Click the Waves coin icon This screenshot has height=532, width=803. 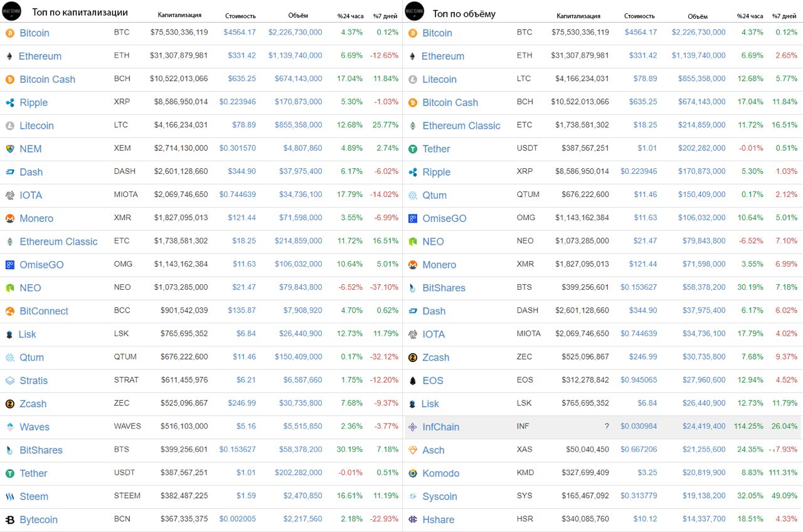pos(9,427)
